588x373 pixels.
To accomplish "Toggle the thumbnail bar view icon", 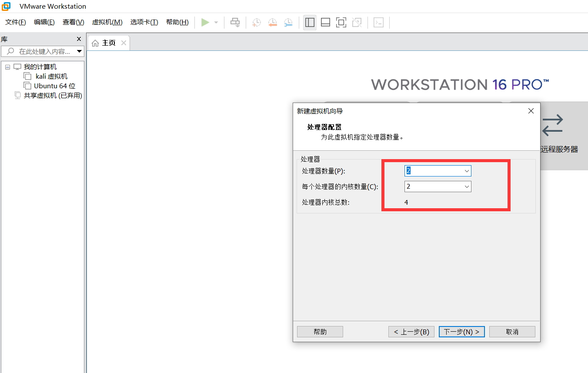I will tap(325, 22).
